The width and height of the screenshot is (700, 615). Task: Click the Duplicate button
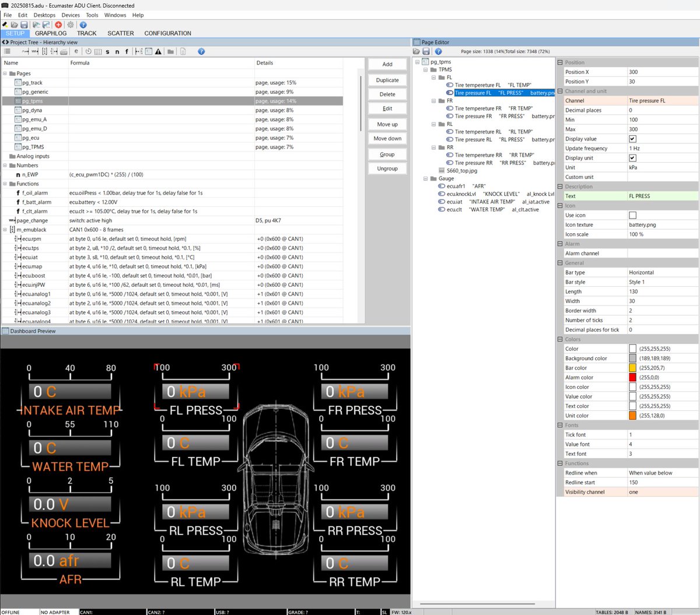(x=387, y=80)
